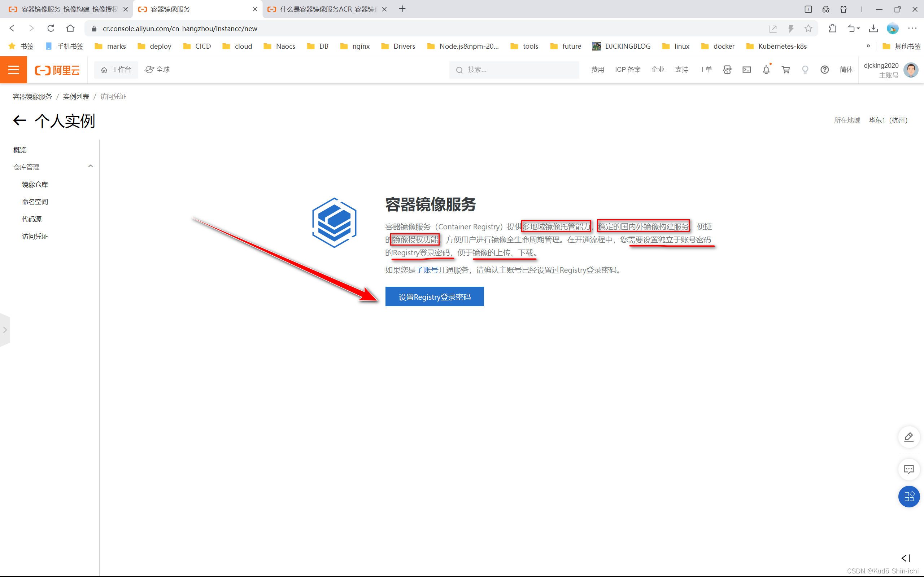
Task: Expand the collapsed left side panel handle
Action: [5, 330]
